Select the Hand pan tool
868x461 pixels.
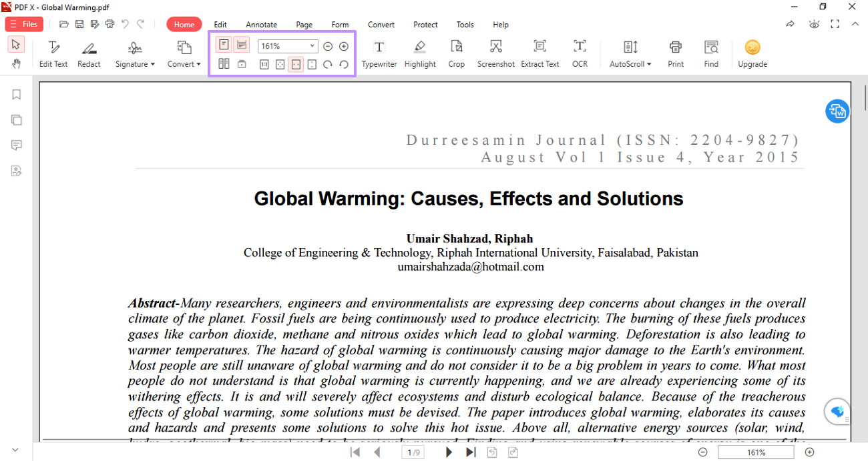pyautogui.click(x=15, y=64)
